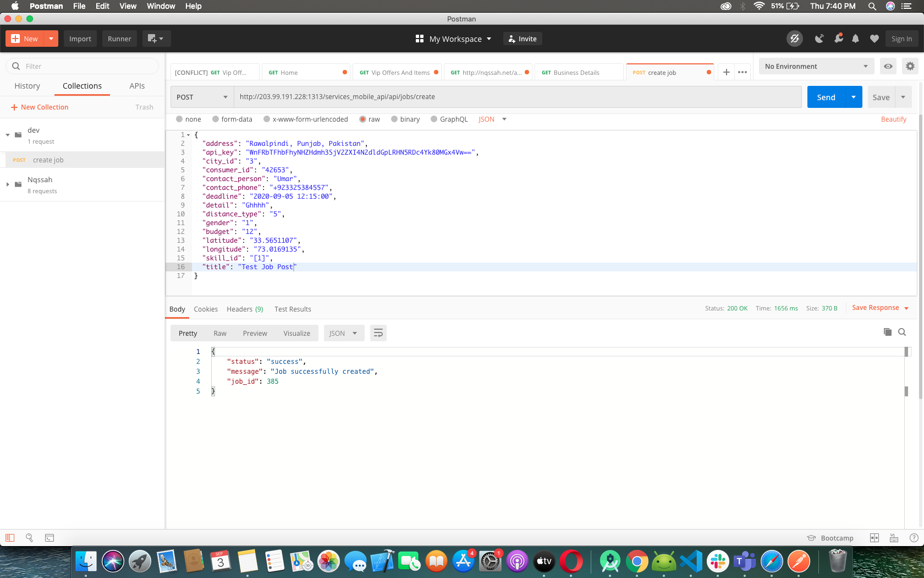Switch to the History sidebar tab
The height and width of the screenshot is (578, 924).
[x=27, y=86]
